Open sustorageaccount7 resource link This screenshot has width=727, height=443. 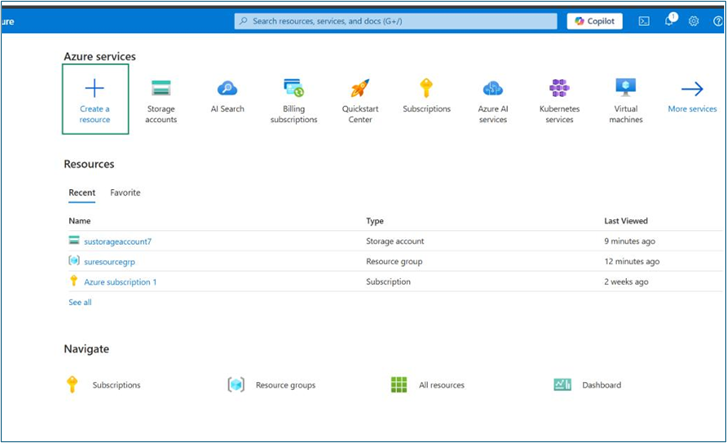pyautogui.click(x=118, y=242)
